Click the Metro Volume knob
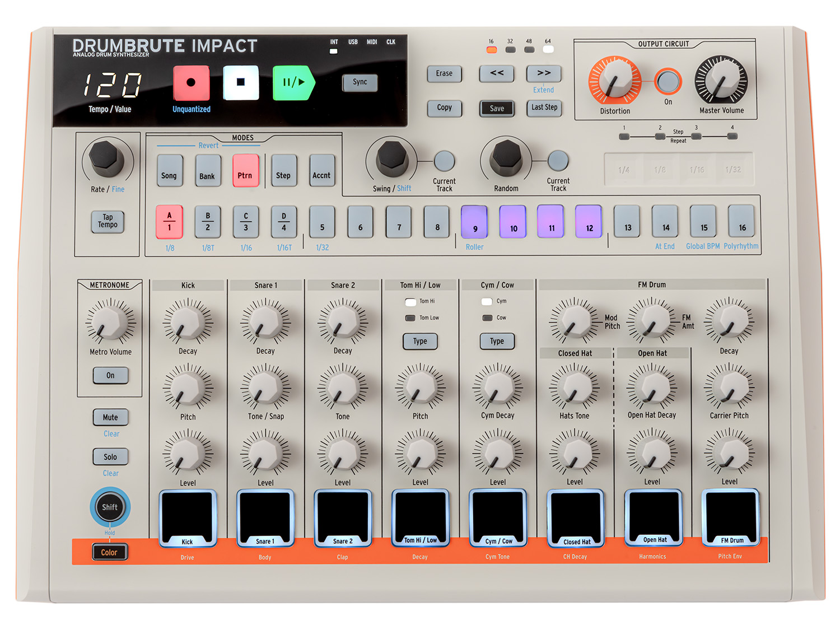Viewport: 840px width, 630px height. (x=110, y=322)
